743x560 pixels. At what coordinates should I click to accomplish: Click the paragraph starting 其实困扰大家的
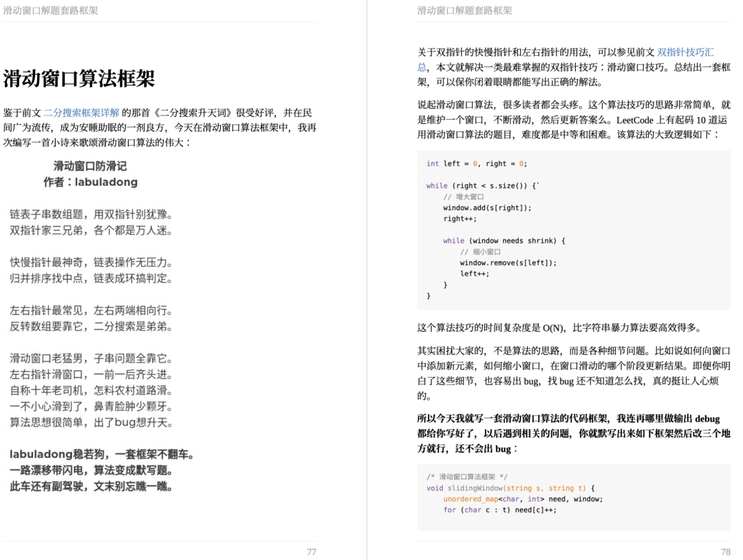point(574,374)
